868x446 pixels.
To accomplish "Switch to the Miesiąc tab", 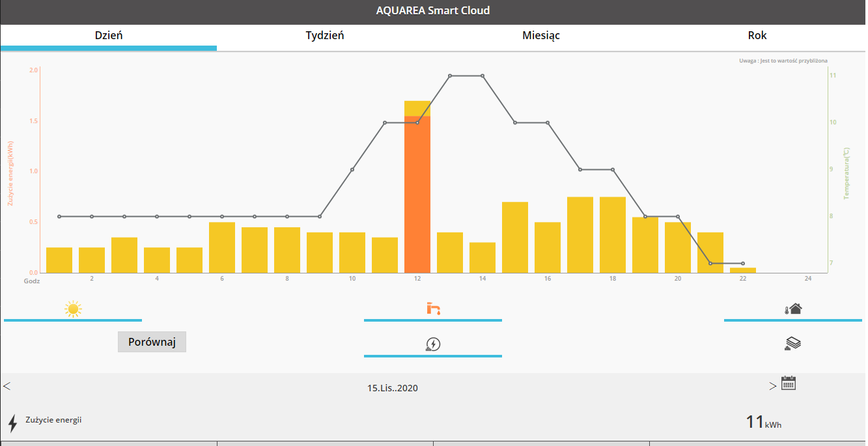I will pos(541,36).
